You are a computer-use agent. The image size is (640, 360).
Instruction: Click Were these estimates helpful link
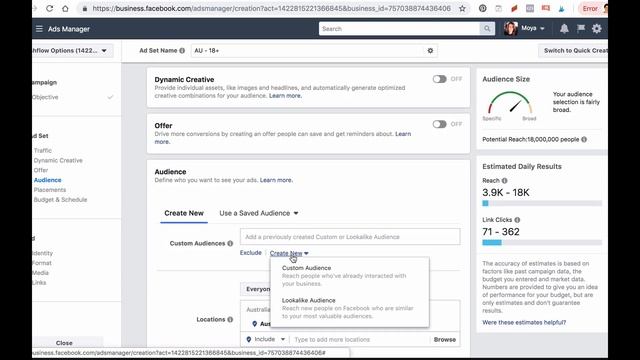(524, 322)
